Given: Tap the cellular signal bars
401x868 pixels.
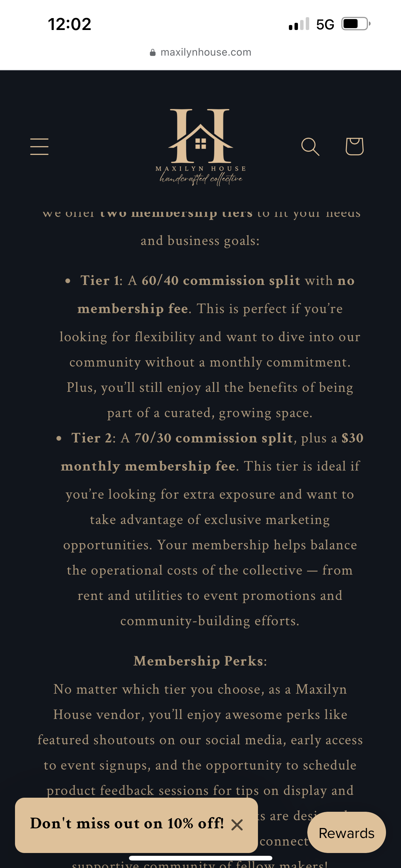Looking at the screenshot, I should 299,24.
